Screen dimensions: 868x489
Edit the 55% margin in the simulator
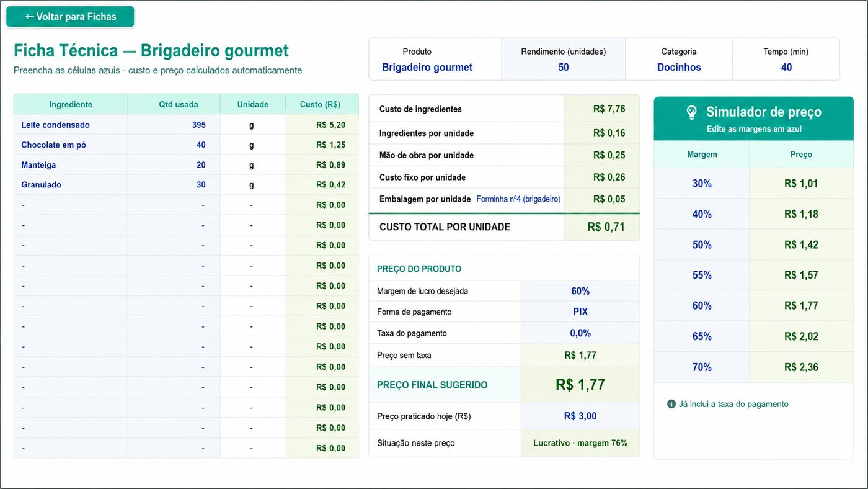point(702,275)
